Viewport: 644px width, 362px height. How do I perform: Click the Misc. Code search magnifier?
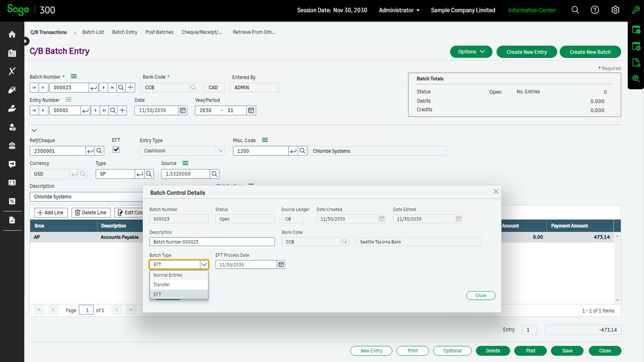point(302,151)
